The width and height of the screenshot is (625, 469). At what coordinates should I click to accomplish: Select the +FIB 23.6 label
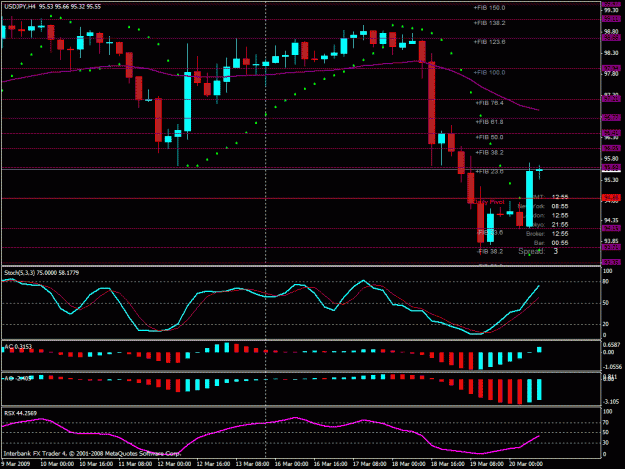click(489, 171)
